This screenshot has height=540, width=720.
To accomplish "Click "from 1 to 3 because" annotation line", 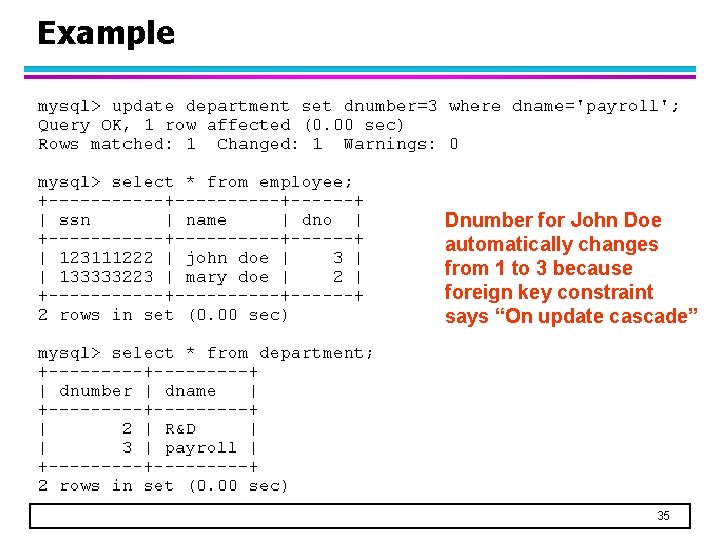I will click(539, 268).
